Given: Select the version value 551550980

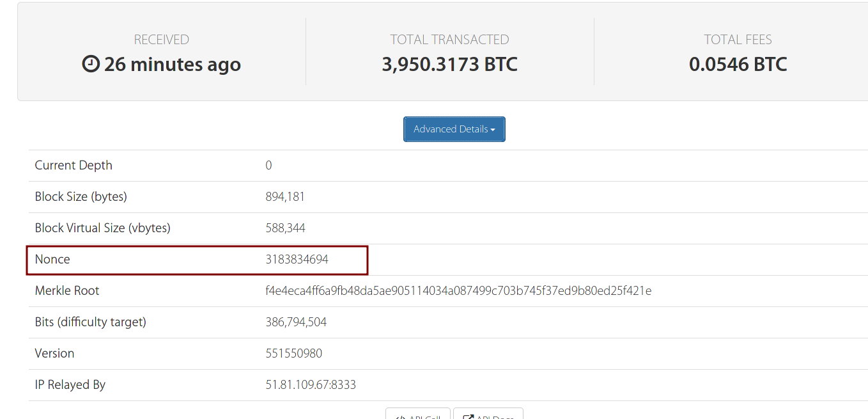Looking at the screenshot, I should point(294,353).
